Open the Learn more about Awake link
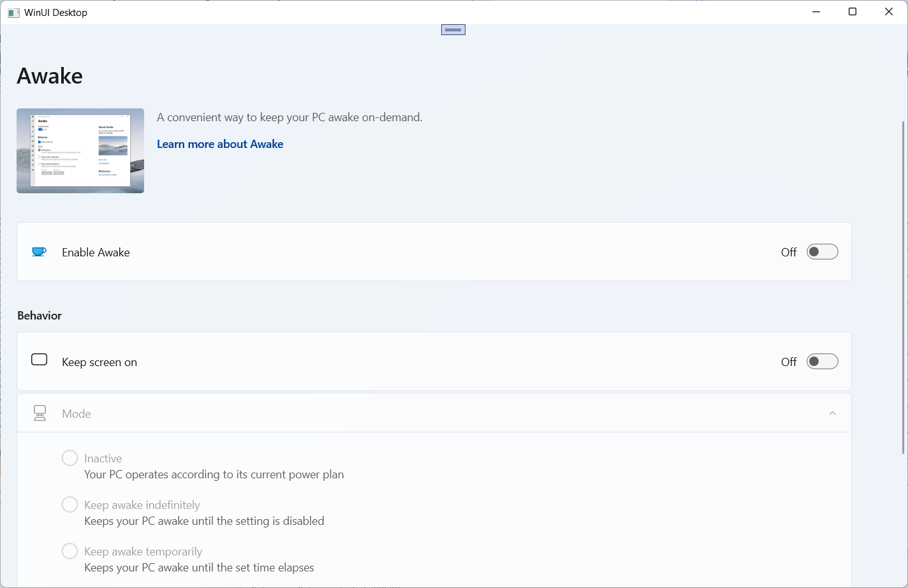 click(x=220, y=144)
